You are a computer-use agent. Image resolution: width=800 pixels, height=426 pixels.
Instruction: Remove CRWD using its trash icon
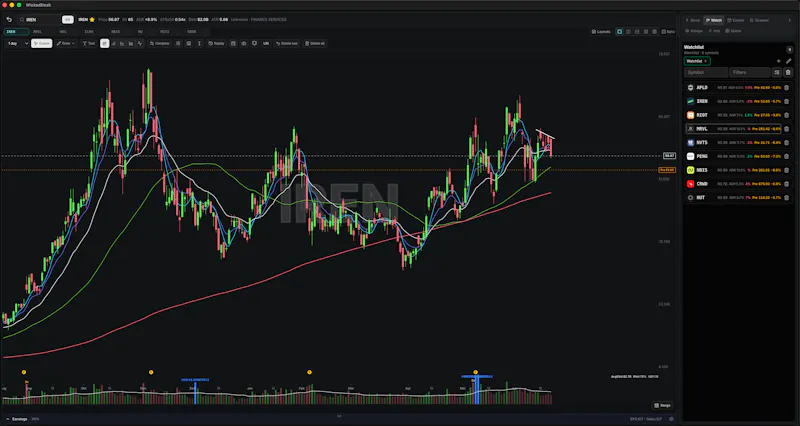(786, 184)
